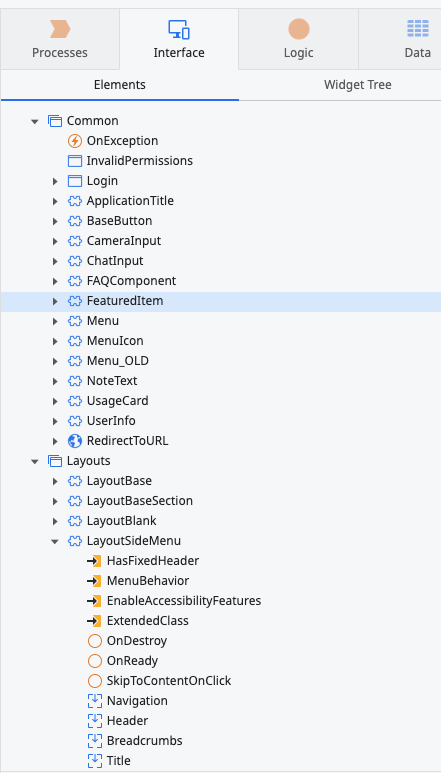Select the Navigation placeholder icon
Image resolution: width=441 pixels, height=773 pixels.
point(95,701)
